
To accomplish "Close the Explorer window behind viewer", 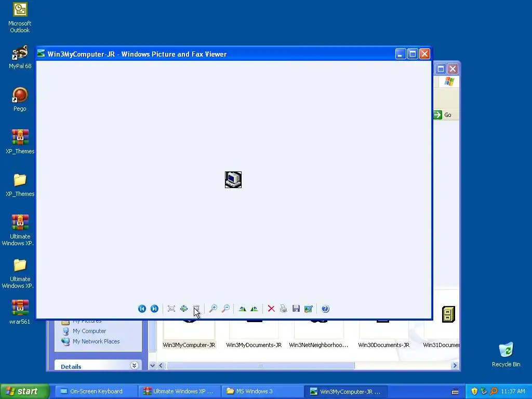I will tap(453, 69).
